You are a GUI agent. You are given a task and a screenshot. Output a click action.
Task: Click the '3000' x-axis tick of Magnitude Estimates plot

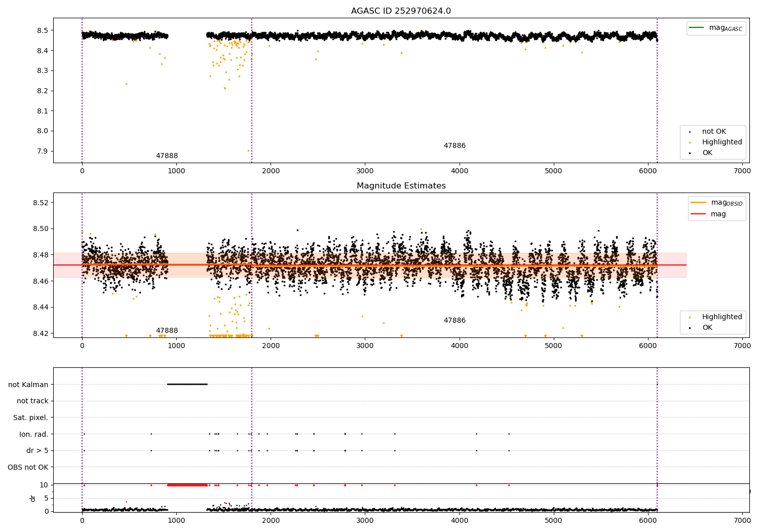tap(365, 346)
